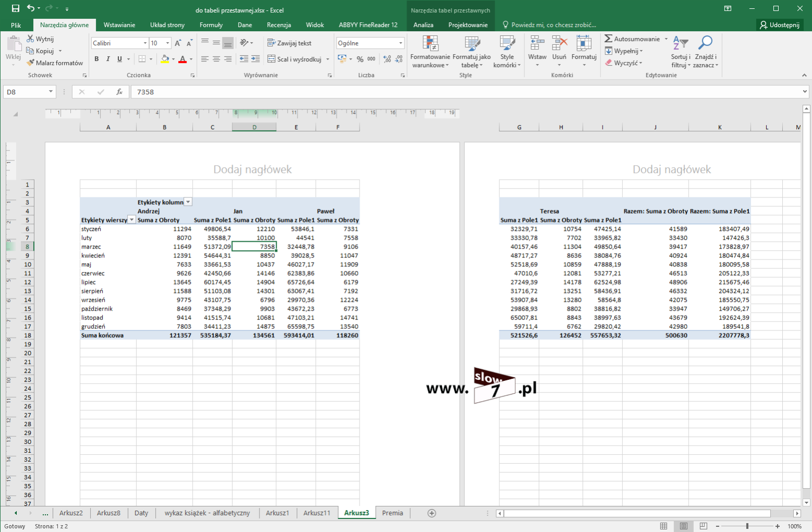The height and width of the screenshot is (532, 812).
Task: Open the Plik file menu
Action: coord(16,25)
